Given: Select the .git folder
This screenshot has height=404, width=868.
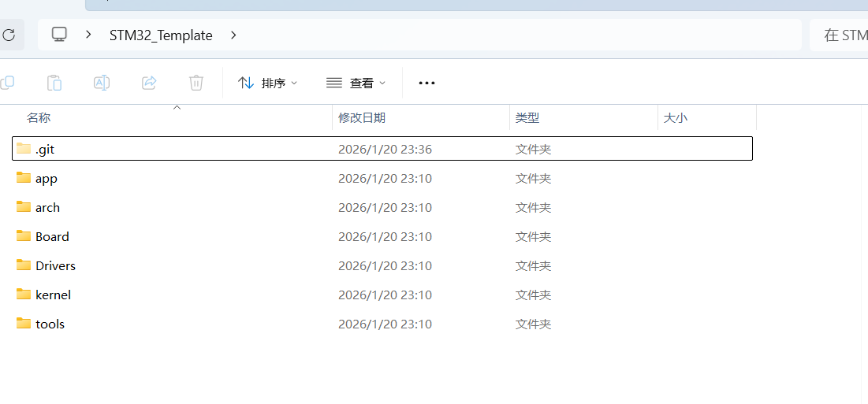Looking at the screenshot, I should coord(45,149).
